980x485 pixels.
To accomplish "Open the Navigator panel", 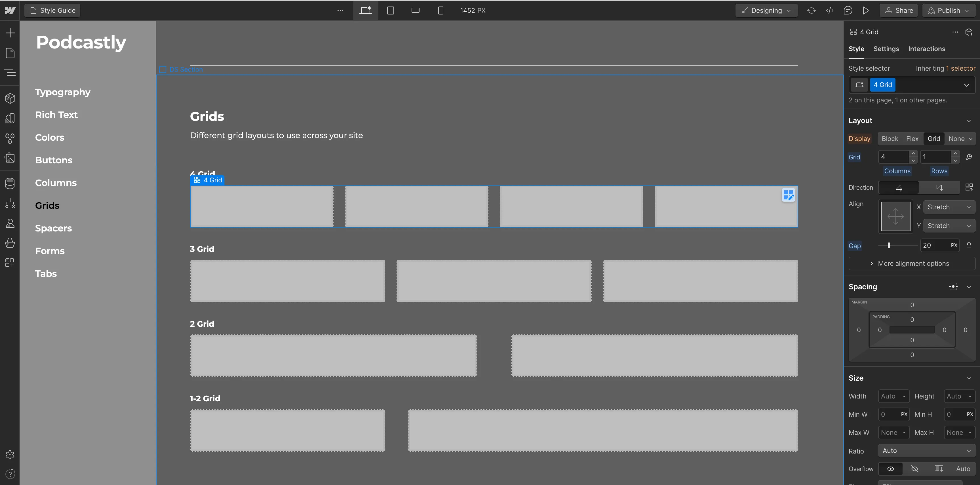I will [x=10, y=73].
